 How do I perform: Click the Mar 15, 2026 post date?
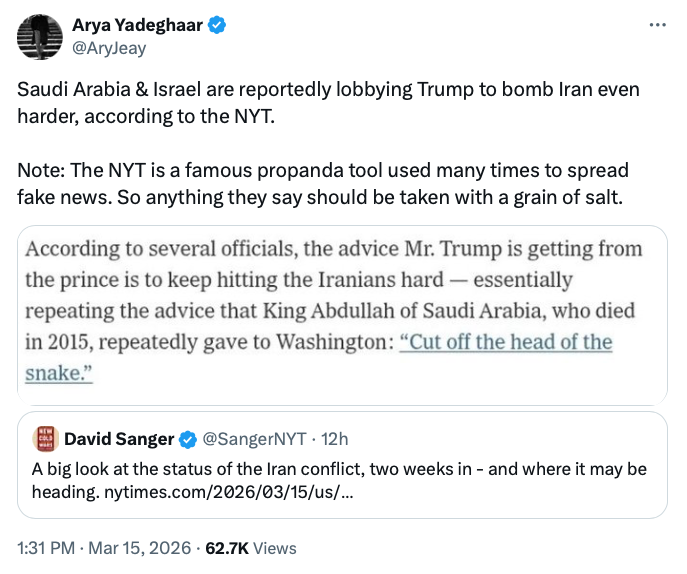141,548
